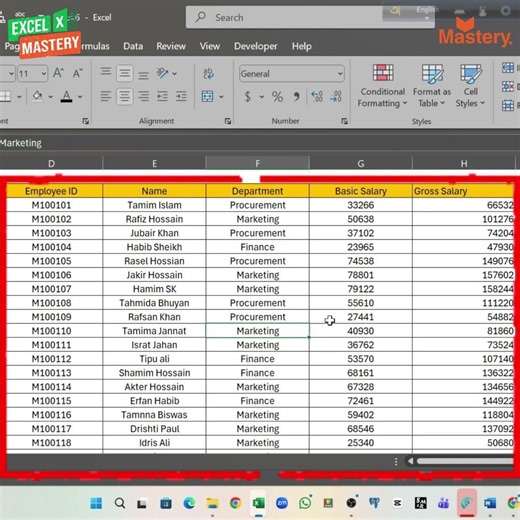
Task: Align text left
Action: pyautogui.click(x=106, y=96)
